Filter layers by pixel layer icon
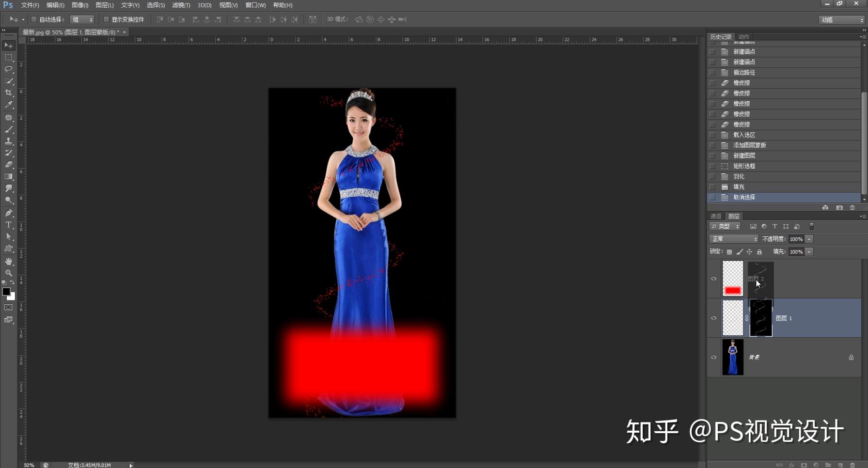This screenshot has width=868, height=468. click(753, 226)
